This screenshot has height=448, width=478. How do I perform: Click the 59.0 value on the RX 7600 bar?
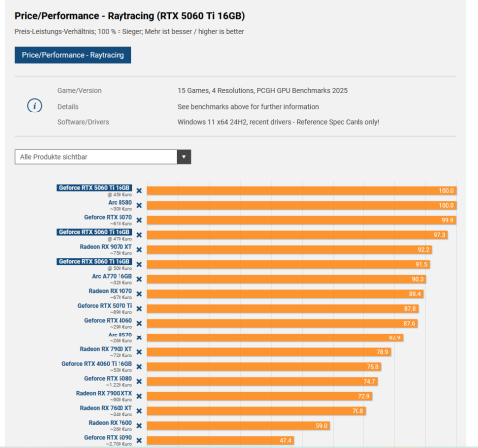click(x=322, y=426)
